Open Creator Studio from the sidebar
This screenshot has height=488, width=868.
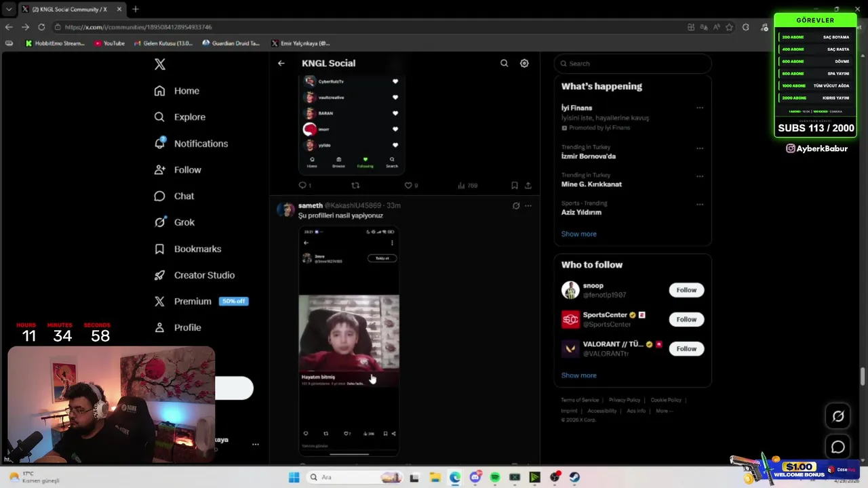click(195, 275)
